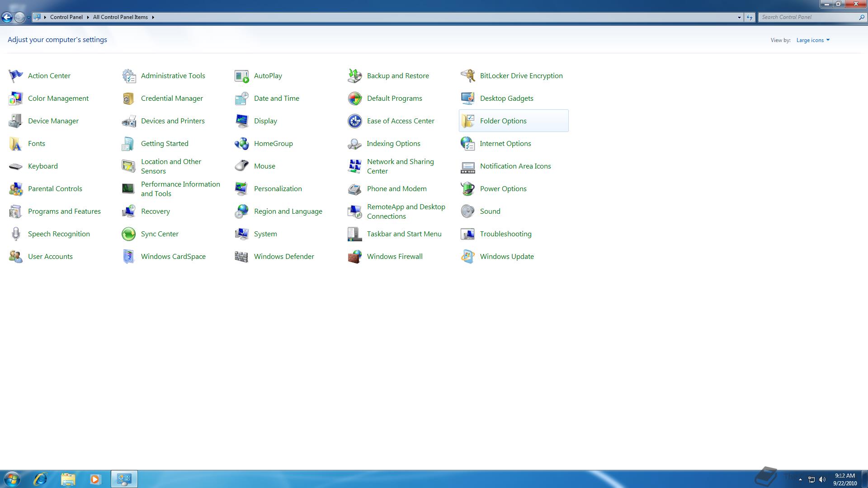The image size is (868, 488).
Task: Click the Ease of Access Center icon
Action: click(355, 121)
